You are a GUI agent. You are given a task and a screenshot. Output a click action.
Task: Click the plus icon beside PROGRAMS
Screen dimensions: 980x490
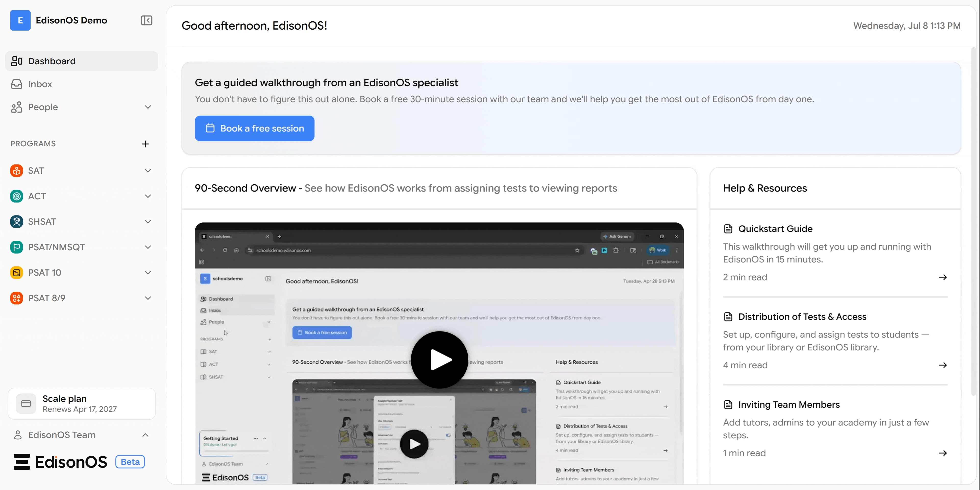click(145, 144)
